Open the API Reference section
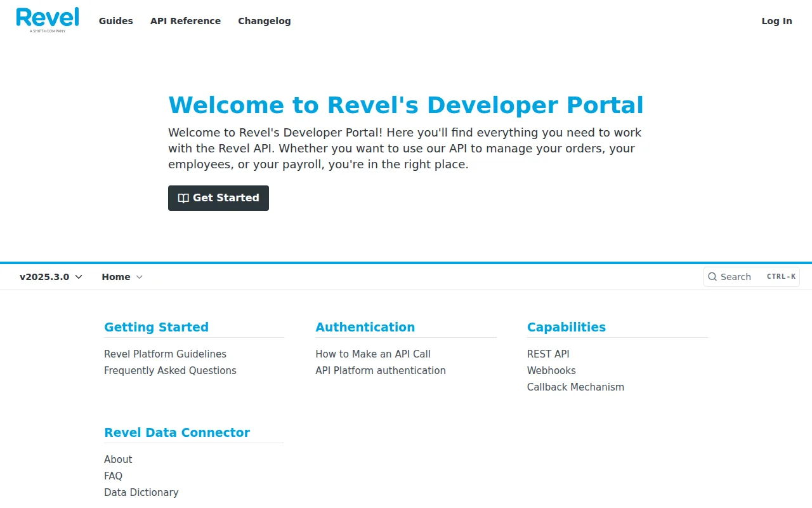Image resolution: width=812 pixels, height=508 pixels. [x=185, y=21]
